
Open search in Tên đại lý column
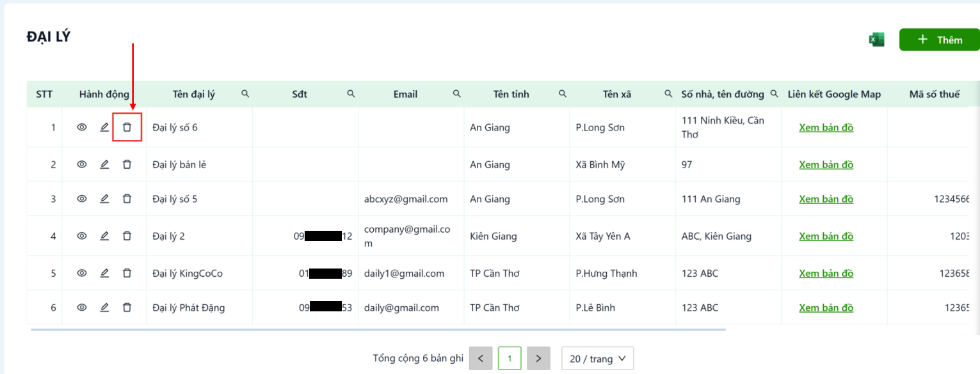[x=245, y=94]
